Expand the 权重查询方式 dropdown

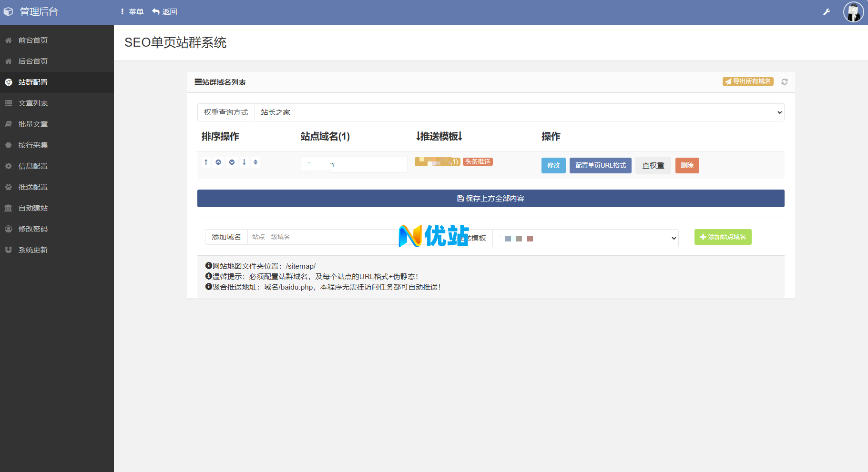pos(519,112)
